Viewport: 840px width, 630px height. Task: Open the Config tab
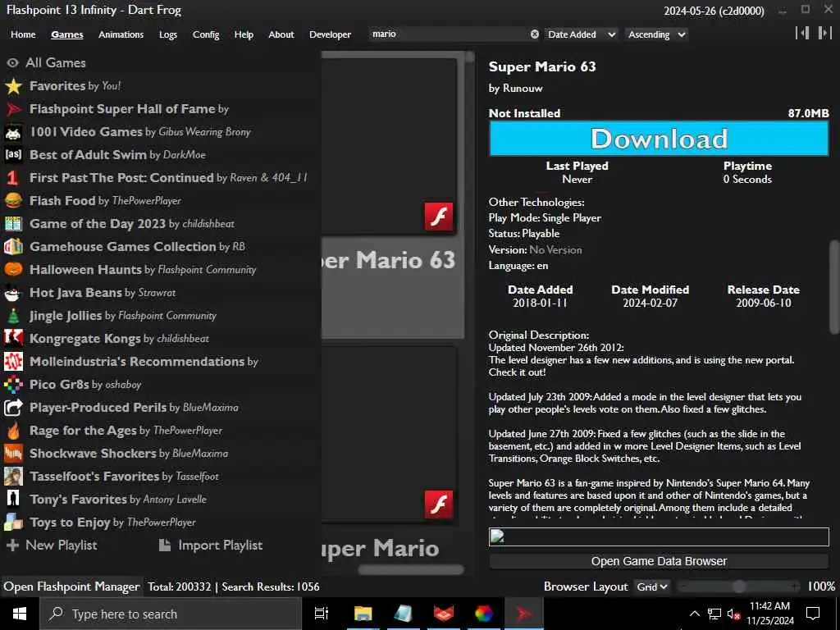[206, 34]
